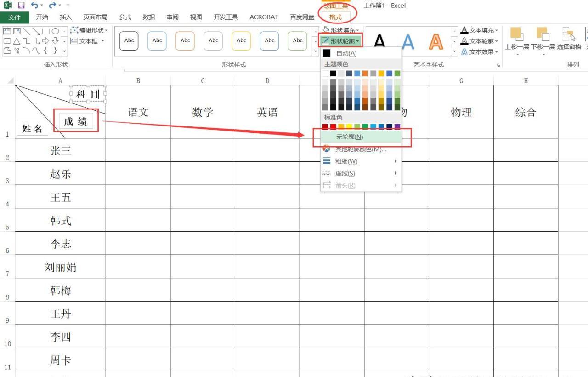
Task: Open Weight submenu
Action: [x=361, y=161]
